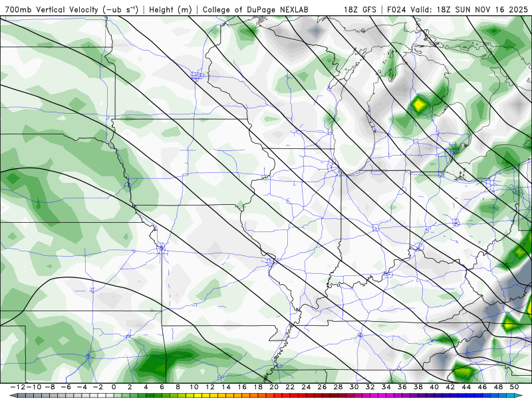Image resolution: width=532 pixels, height=399 pixels.
Task: Click the colorbar label '28'
Action: [338, 387]
